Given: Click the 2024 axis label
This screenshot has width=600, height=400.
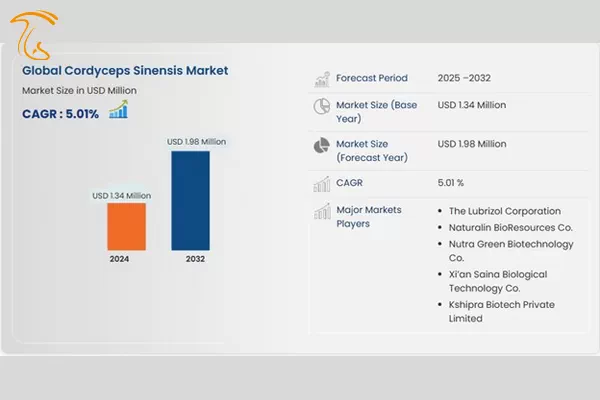Looking at the screenshot, I should (119, 259).
